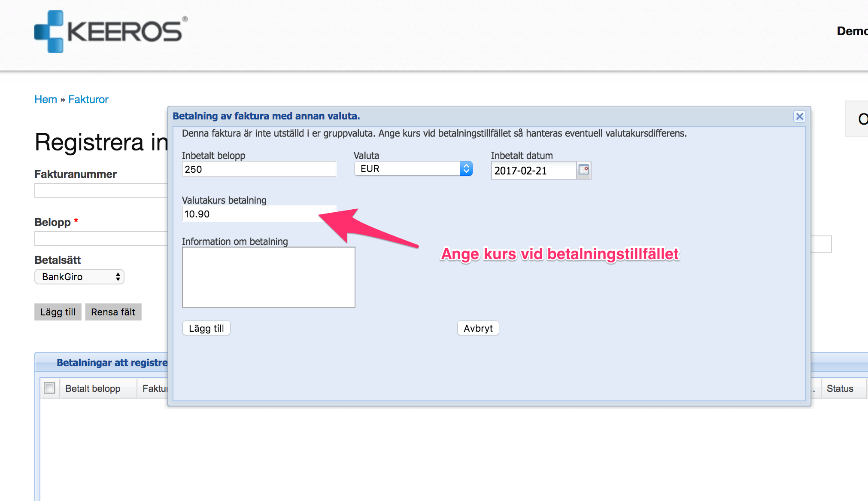The image size is (868, 501).
Task: Click the Inbetalt datum field
Action: click(533, 171)
